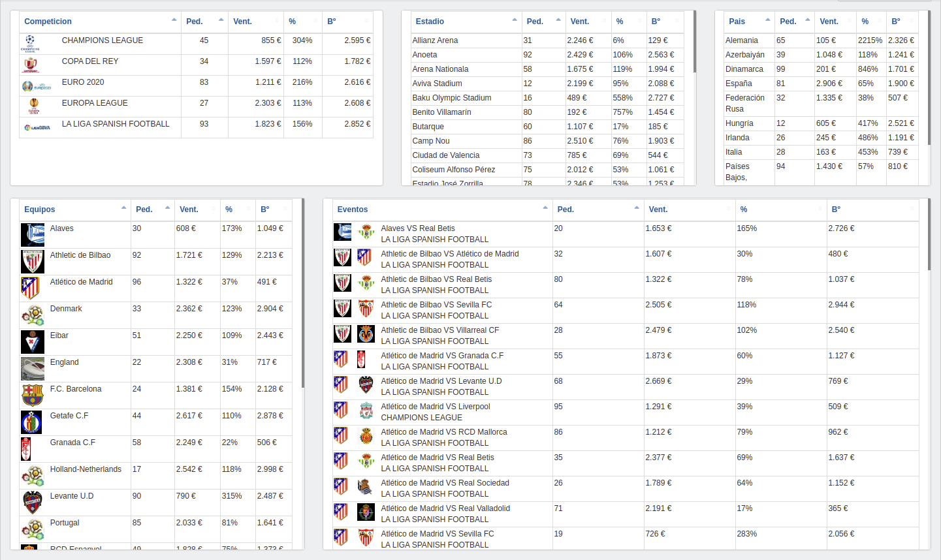Click Liverpool crest in Atlético de Madrid VS Liverpool
Viewport: 941px width, 560px height.
[366, 410]
